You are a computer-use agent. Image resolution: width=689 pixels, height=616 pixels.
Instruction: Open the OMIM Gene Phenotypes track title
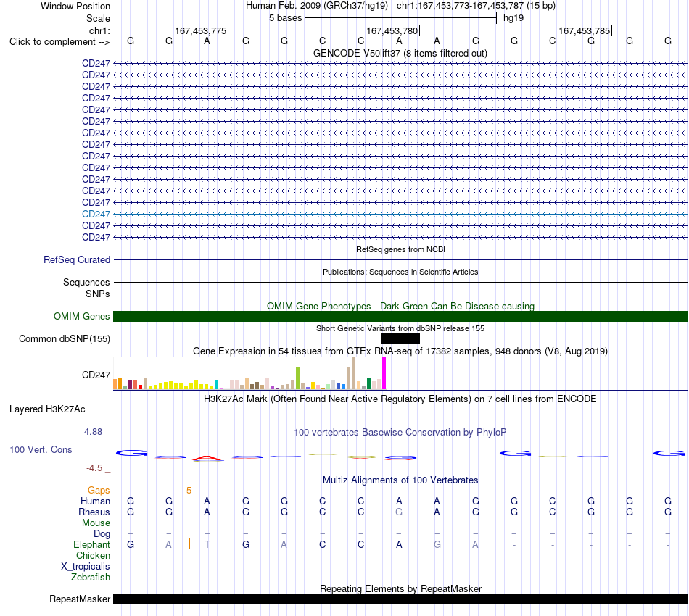(400, 306)
